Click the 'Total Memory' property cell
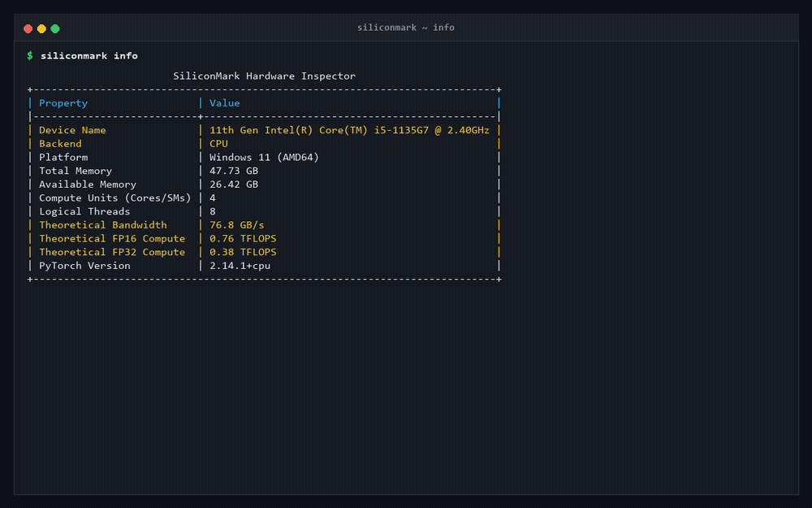Screen dimensions: 812x508 click(76, 171)
